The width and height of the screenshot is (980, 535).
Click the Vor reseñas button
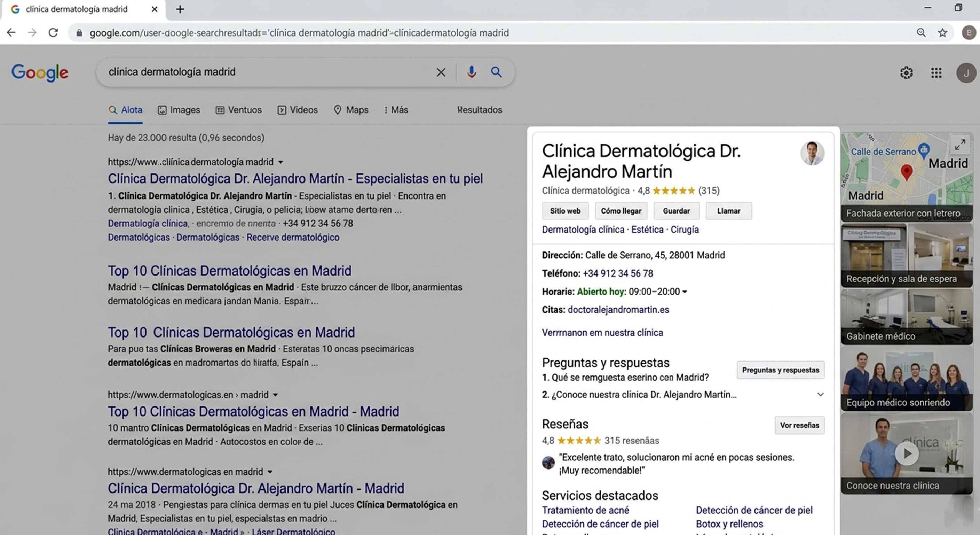(x=799, y=425)
